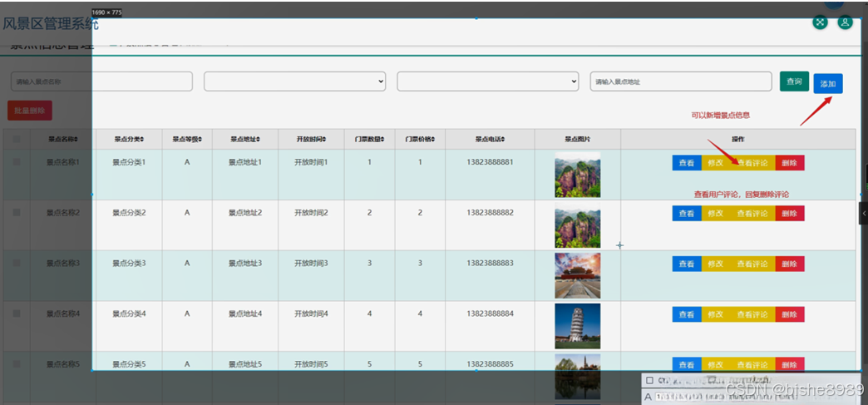Focus the 请输入景点名称 input field

[x=102, y=81]
